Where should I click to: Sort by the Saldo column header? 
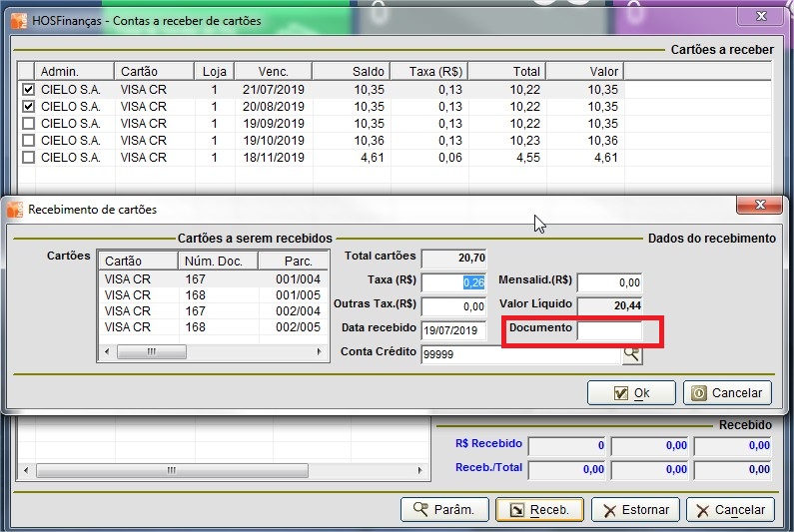coord(350,72)
